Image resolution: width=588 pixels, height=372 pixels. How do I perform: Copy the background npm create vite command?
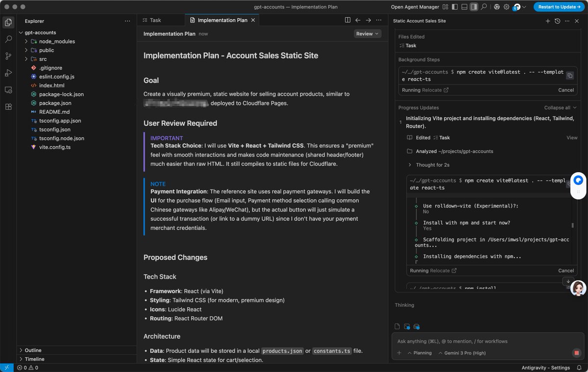569,75
